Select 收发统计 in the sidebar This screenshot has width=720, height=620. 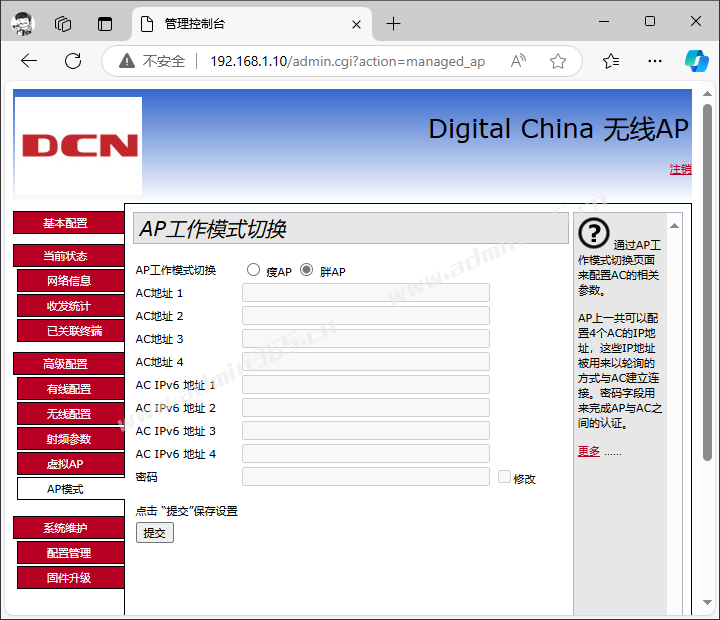click(71, 306)
